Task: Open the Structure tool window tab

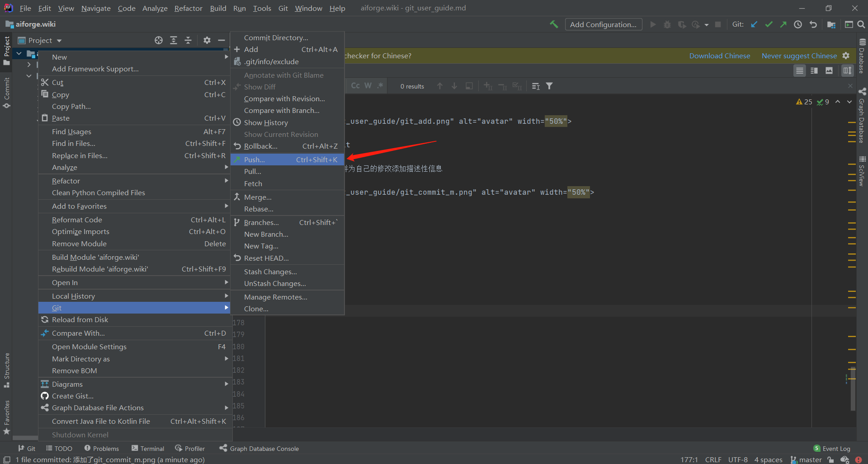Action: click(x=6, y=370)
